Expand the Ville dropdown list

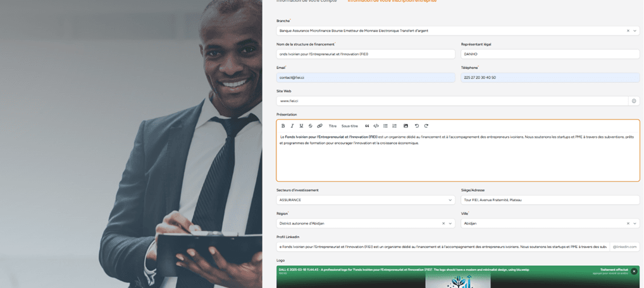(x=635, y=223)
